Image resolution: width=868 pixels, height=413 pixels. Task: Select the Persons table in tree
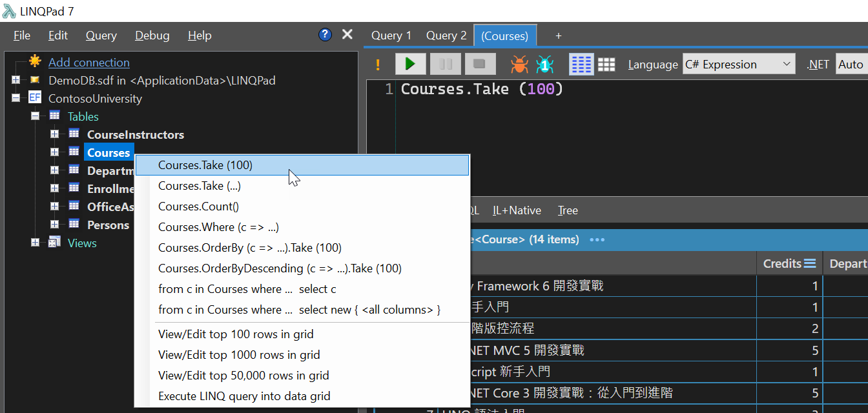click(x=108, y=225)
